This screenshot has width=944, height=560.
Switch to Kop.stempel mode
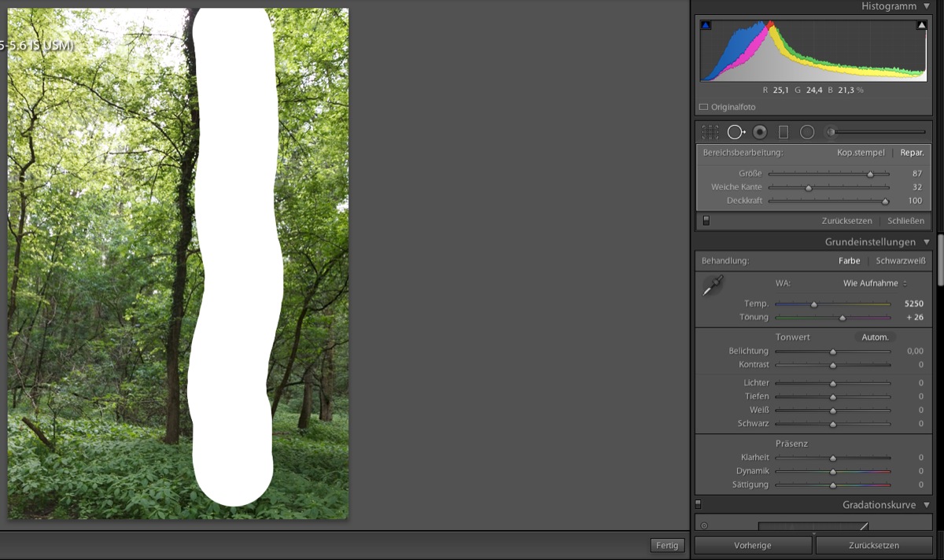(861, 153)
